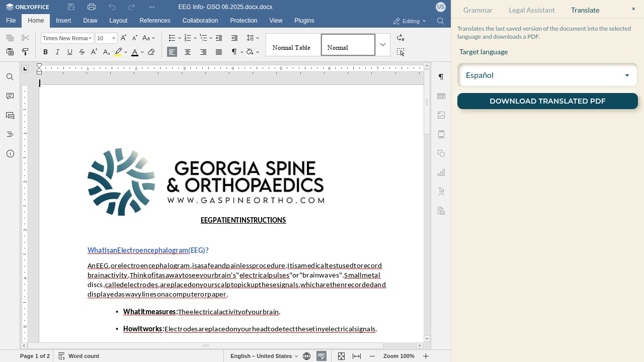The image size is (644, 362).
Task: Click the Fit to width icon
Action: [x=357, y=356]
